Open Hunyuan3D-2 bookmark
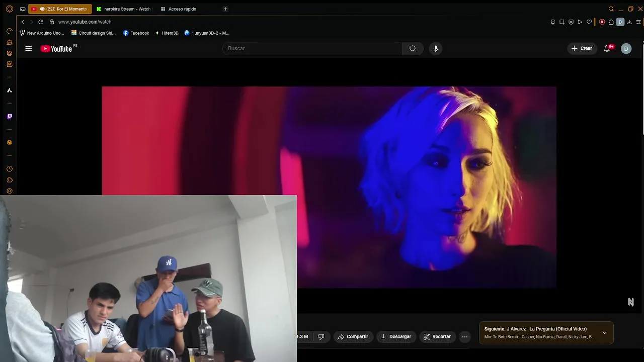 point(207,33)
